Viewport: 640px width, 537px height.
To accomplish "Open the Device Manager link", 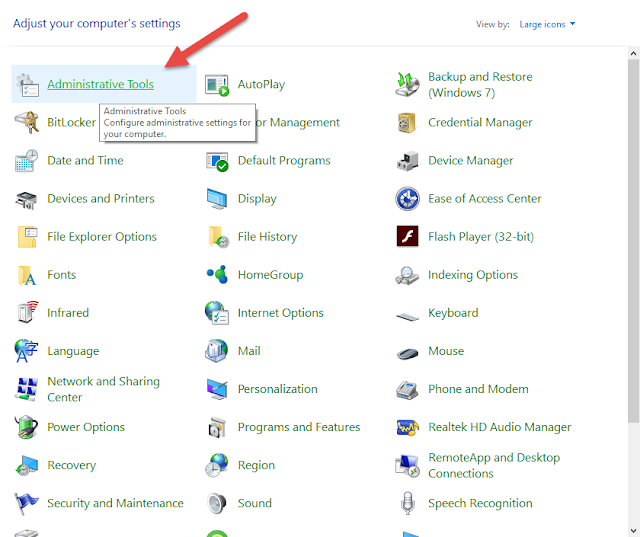I will point(471,161).
